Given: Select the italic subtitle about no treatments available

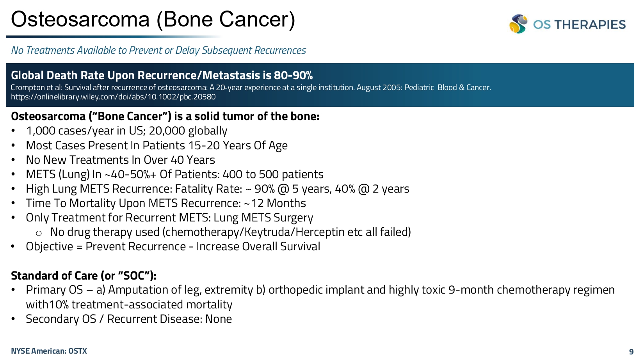Looking at the screenshot, I should [158, 50].
